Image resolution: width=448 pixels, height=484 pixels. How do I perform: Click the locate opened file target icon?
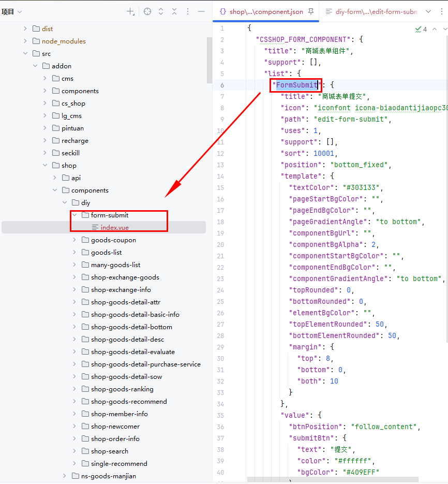147,11
